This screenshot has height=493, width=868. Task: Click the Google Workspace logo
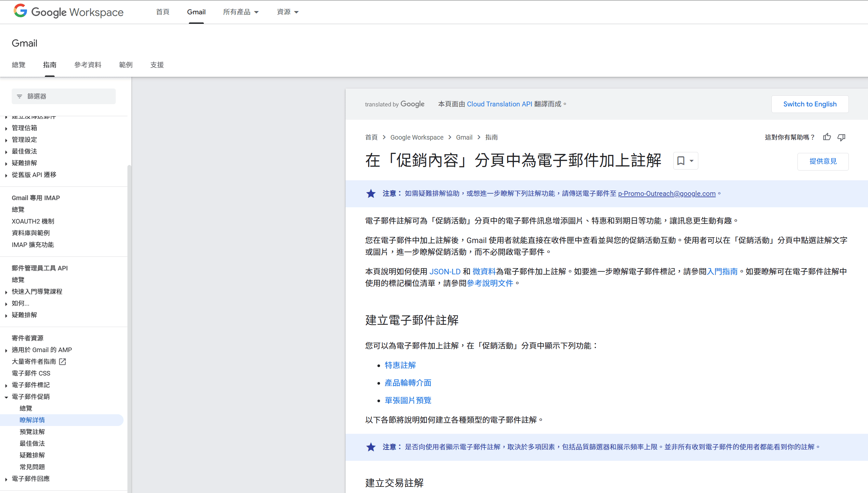click(x=68, y=12)
